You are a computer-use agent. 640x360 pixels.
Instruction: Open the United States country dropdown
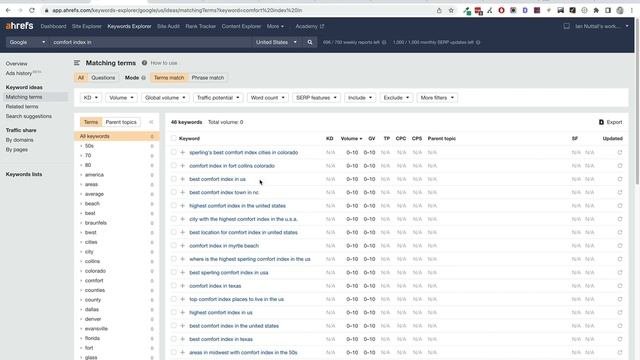point(276,42)
